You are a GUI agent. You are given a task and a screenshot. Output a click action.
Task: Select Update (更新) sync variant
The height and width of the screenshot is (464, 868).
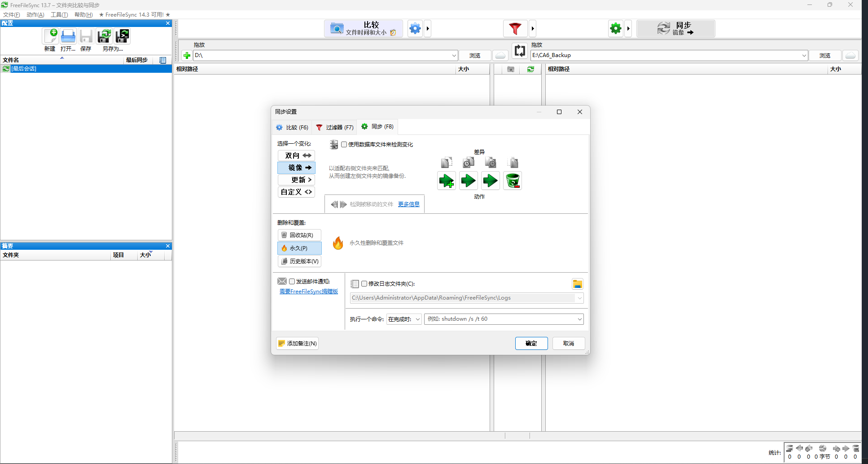[x=296, y=180]
